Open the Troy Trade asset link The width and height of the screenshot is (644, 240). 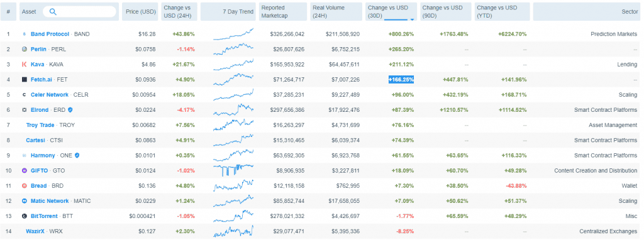tap(40, 125)
